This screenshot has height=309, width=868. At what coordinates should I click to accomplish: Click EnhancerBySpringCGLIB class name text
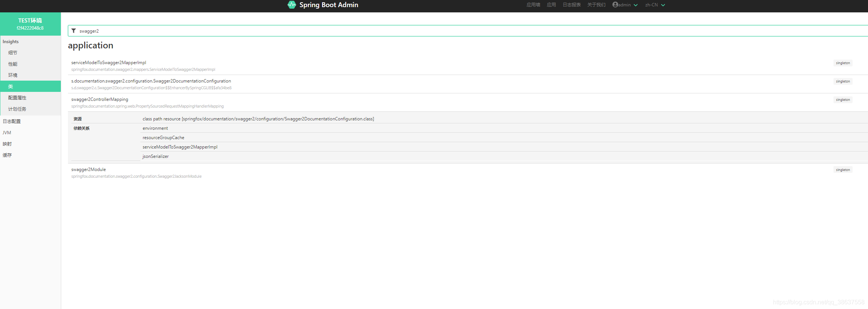(x=151, y=88)
